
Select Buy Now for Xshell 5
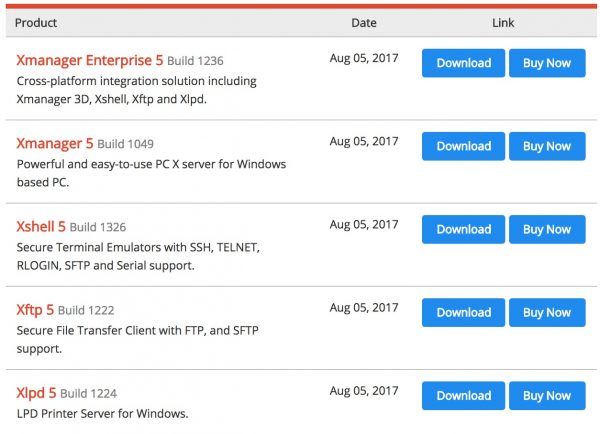547,229
